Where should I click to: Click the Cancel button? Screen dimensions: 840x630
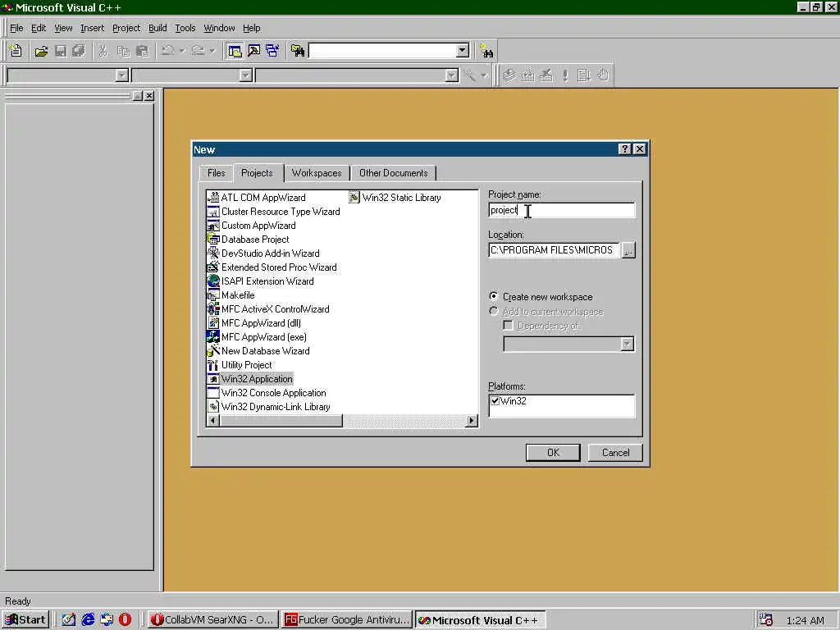tap(615, 453)
